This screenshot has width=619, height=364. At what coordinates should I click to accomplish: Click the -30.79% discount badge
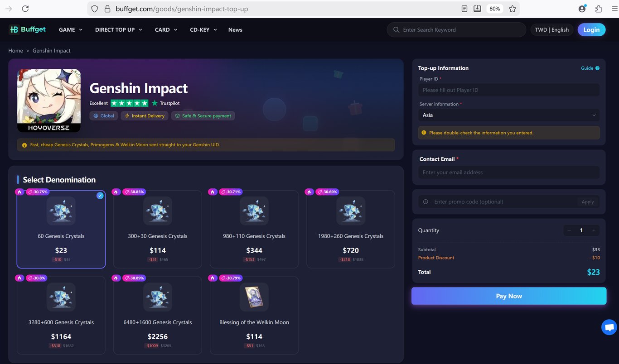(x=231, y=278)
